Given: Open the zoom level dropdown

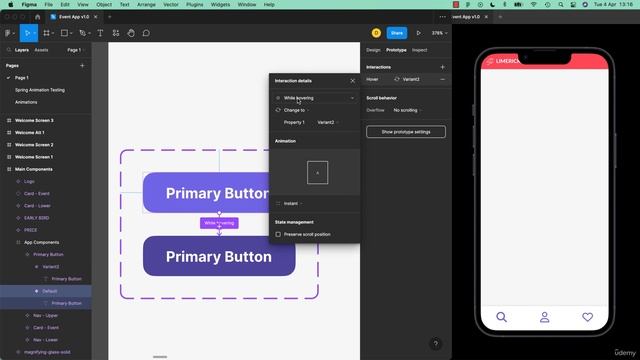Looking at the screenshot, I should pos(439,33).
